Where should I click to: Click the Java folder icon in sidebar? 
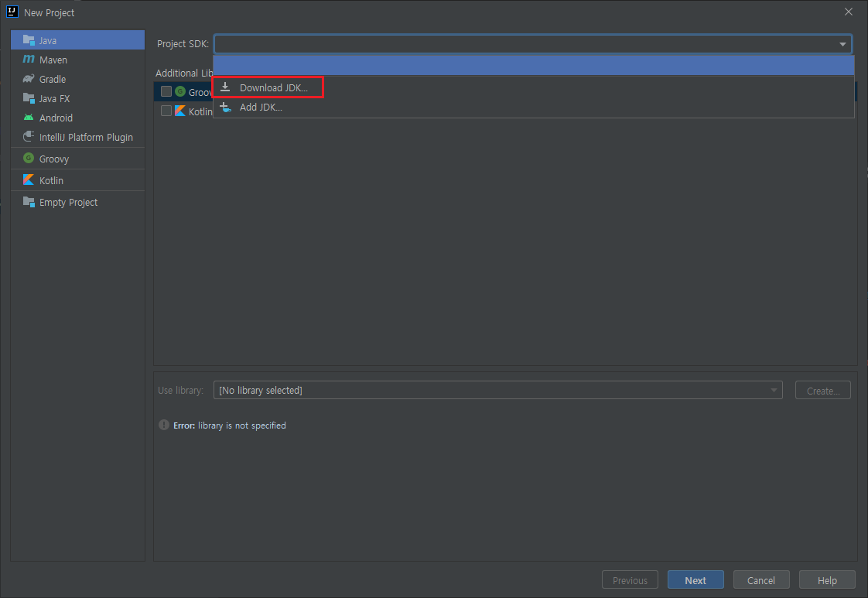click(29, 40)
